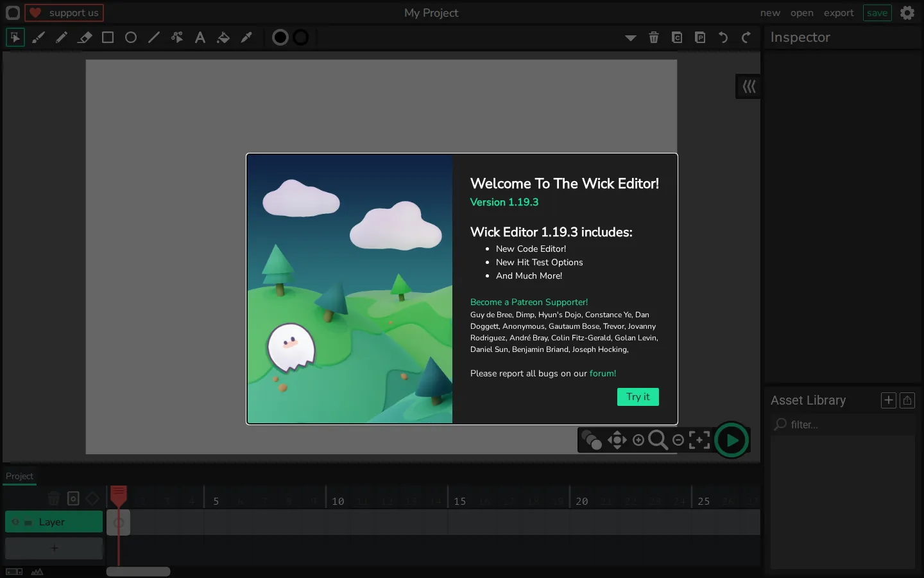Click the timeline horizontal scrollbar
The height and width of the screenshot is (578, 924).
[x=138, y=572]
